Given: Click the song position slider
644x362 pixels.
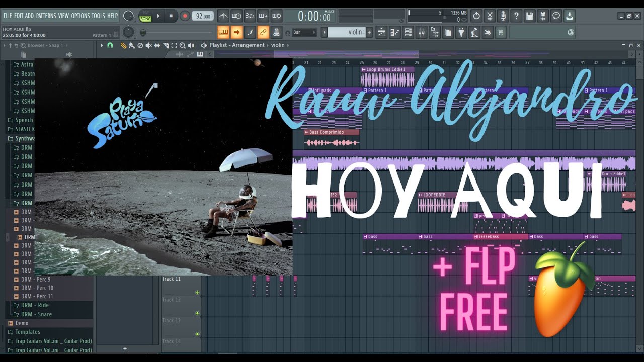Looking at the screenshot, I should [x=176, y=33].
